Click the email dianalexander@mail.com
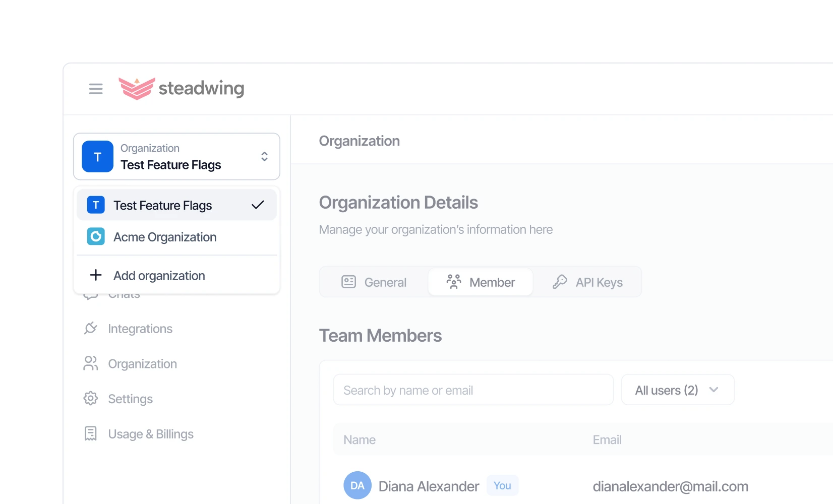 [671, 486]
